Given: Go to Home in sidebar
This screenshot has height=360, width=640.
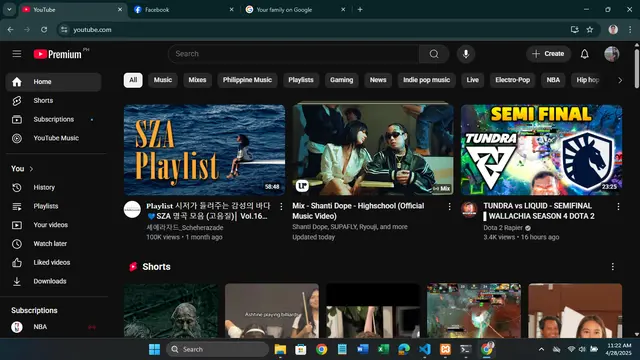Looking at the screenshot, I should click(x=53, y=82).
